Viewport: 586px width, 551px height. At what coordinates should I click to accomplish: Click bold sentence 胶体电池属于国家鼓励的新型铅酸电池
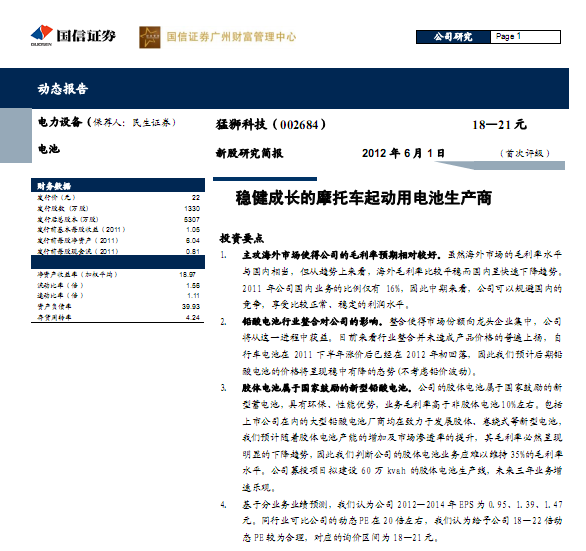tap(327, 388)
